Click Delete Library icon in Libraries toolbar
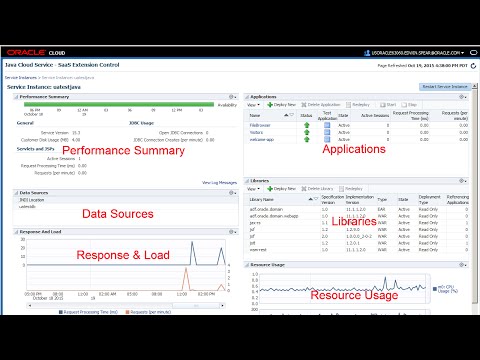Image resolution: width=480 pixels, height=360 pixels. coord(304,189)
